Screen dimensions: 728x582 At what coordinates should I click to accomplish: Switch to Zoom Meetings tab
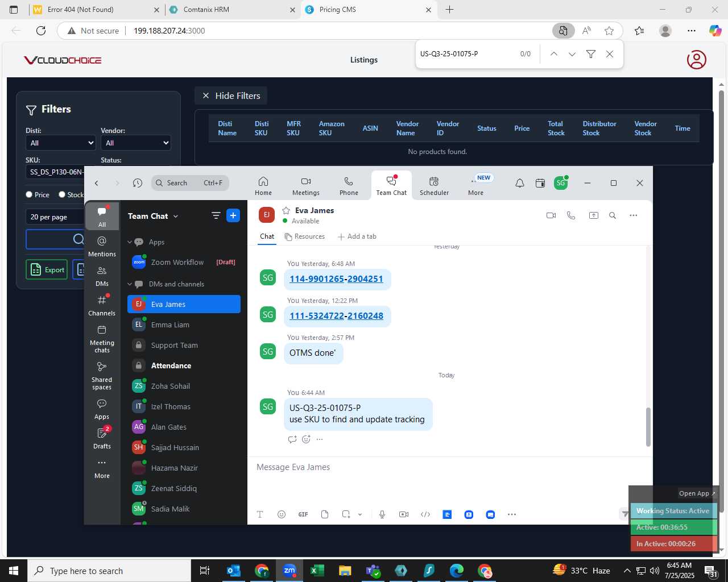point(306,186)
